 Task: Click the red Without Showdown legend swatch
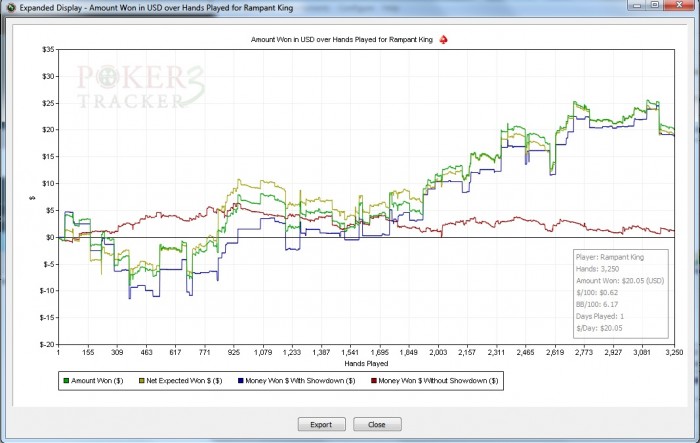373,381
